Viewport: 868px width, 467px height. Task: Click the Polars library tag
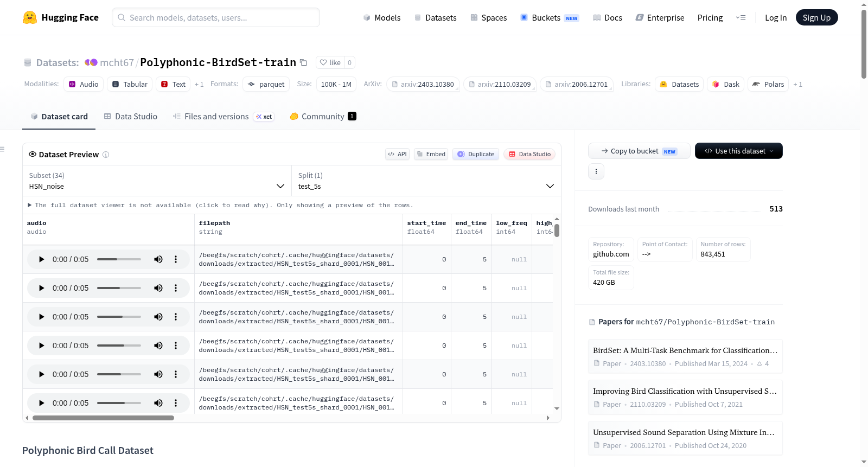[768, 84]
